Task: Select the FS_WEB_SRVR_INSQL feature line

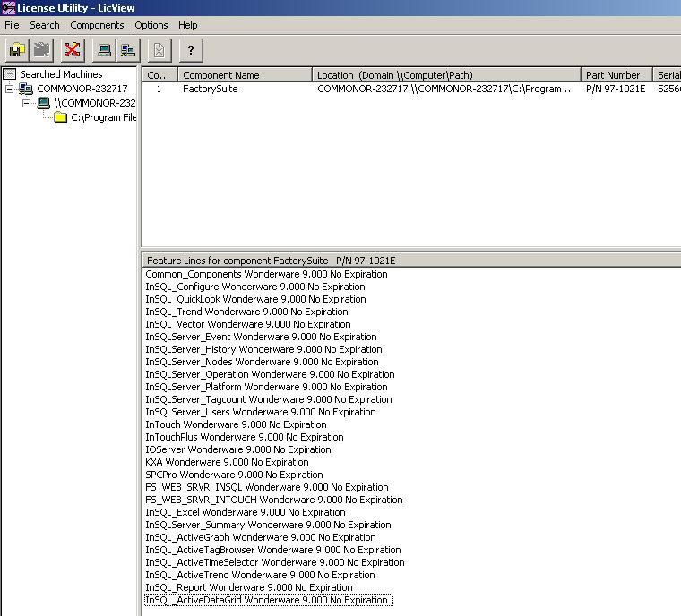Action: point(267,488)
